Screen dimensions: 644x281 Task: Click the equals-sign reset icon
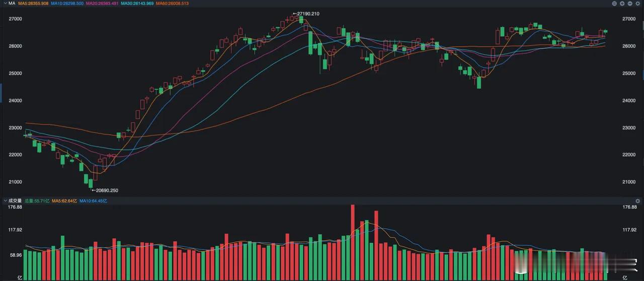pyautogui.click(x=614, y=4)
